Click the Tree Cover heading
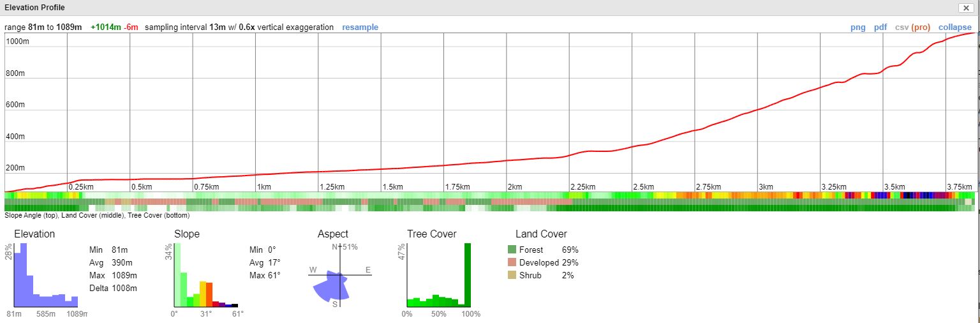Image resolution: width=980 pixels, height=323 pixels. (x=432, y=234)
